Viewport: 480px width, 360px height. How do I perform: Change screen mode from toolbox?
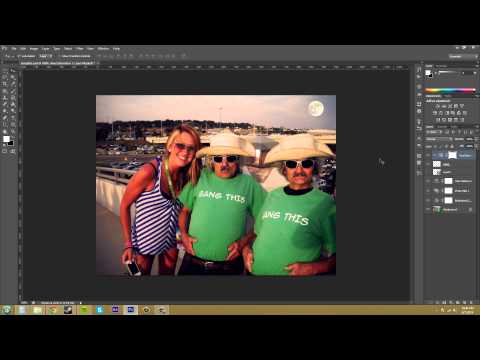click(13, 151)
